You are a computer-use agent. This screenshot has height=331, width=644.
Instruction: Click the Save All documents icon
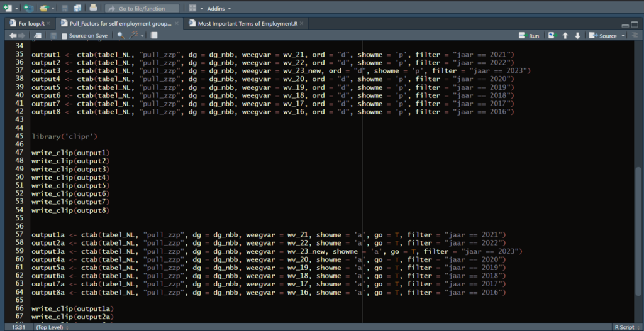(x=77, y=8)
